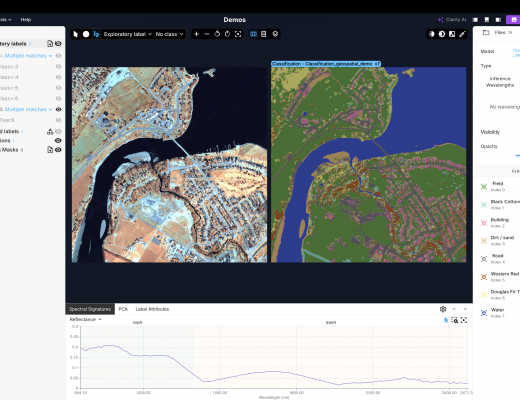Expand bottom panel with down chevron
The width and height of the screenshot is (520, 400).
(x=465, y=309)
